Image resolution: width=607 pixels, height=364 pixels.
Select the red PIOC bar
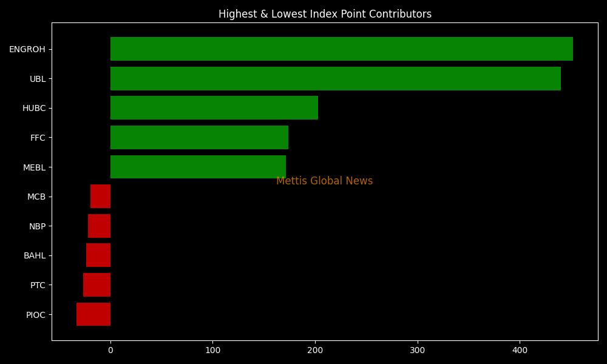point(93,314)
